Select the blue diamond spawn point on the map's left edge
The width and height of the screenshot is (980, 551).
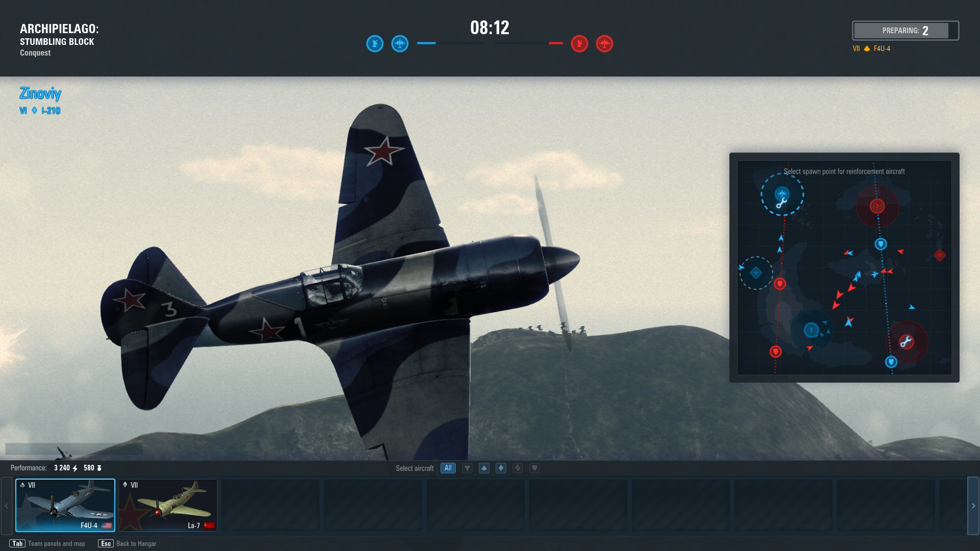coord(756,273)
